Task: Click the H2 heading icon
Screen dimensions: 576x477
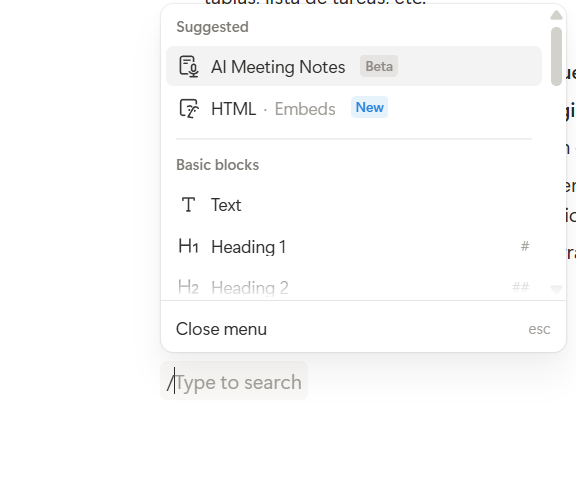Action: (188, 287)
